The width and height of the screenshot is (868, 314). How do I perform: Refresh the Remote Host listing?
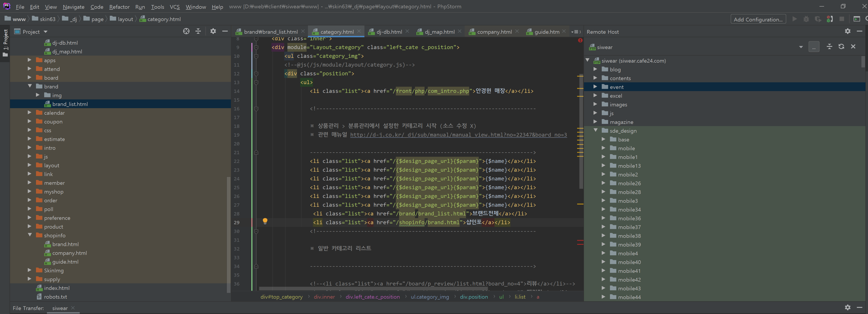[x=841, y=47]
